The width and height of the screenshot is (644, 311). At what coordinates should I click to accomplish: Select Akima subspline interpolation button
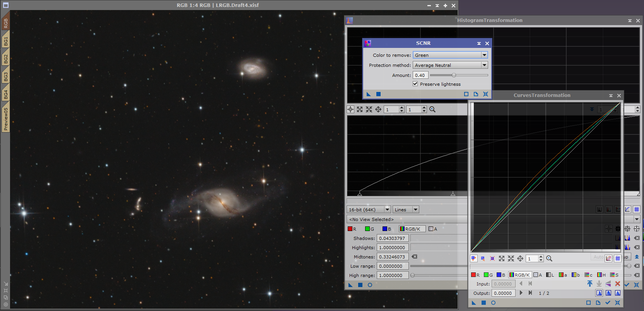(599, 293)
